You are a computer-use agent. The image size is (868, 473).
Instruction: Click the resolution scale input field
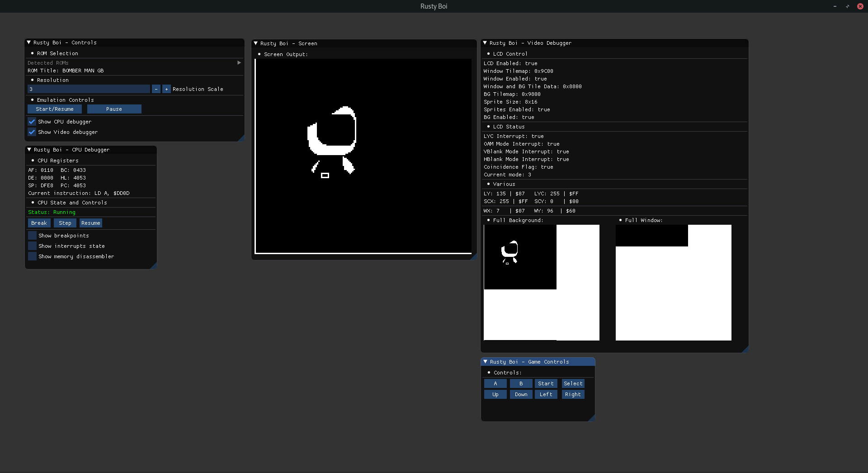(x=89, y=89)
